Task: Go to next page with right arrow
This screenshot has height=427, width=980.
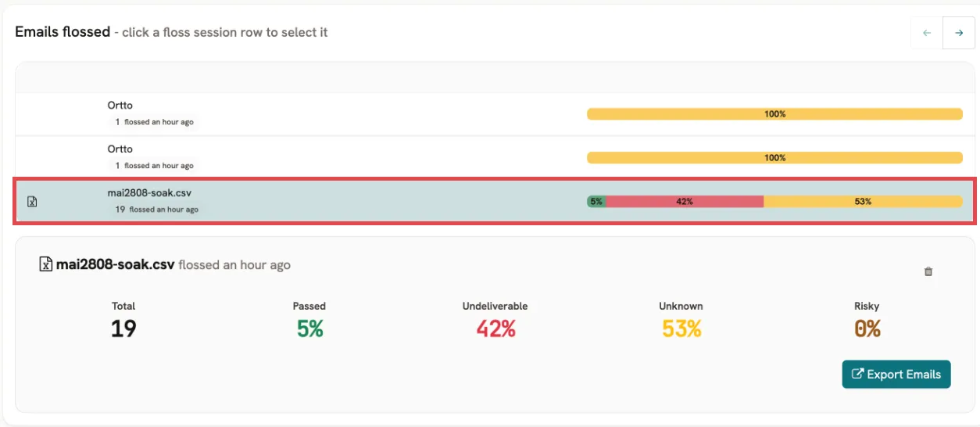Action: 959,33
